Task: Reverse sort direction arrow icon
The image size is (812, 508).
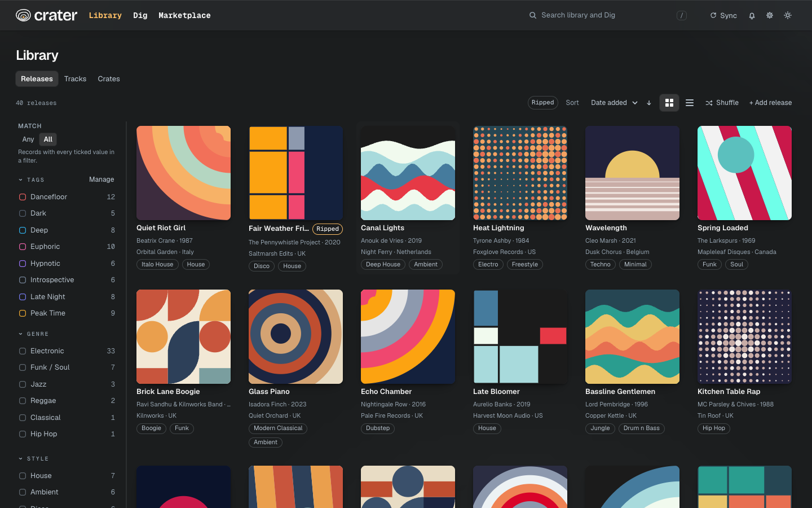Action: [x=649, y=103]
